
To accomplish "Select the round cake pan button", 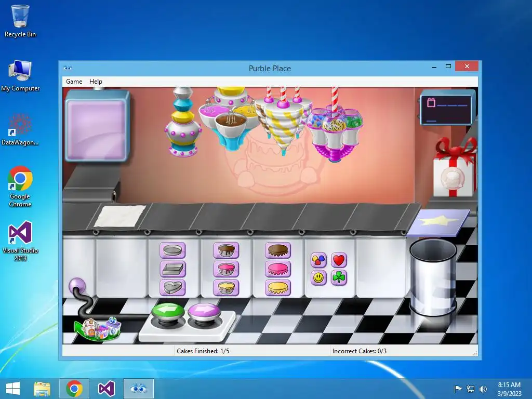I will coord(172,250).
